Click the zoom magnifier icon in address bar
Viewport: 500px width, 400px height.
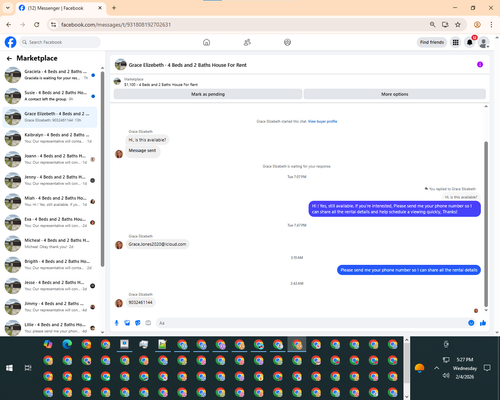click(432, 25)
